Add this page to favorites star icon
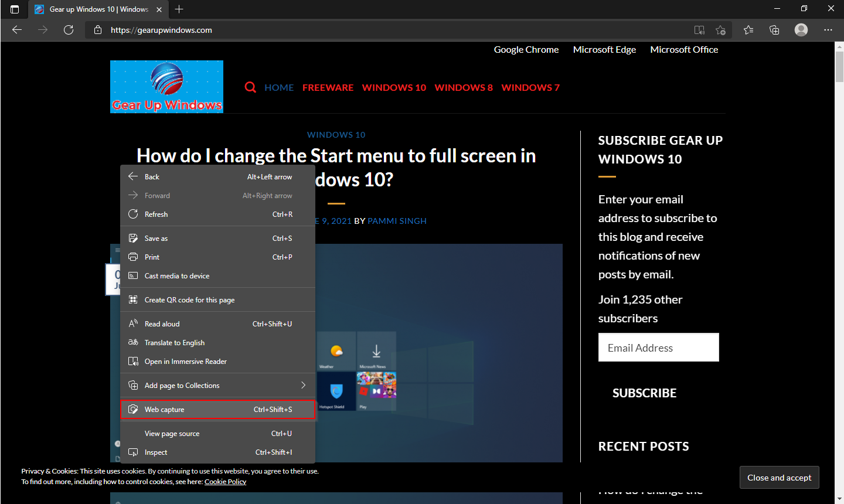844x504 pixels. 721,30
